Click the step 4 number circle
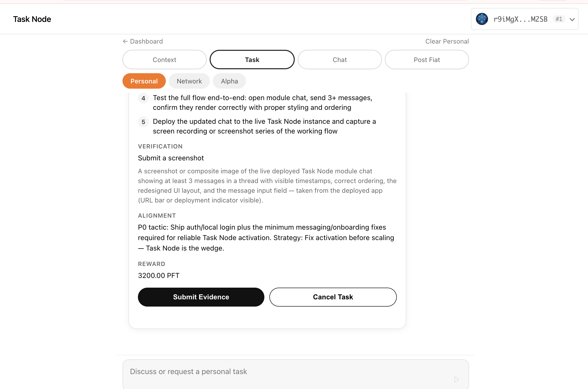 pos(143,98)
